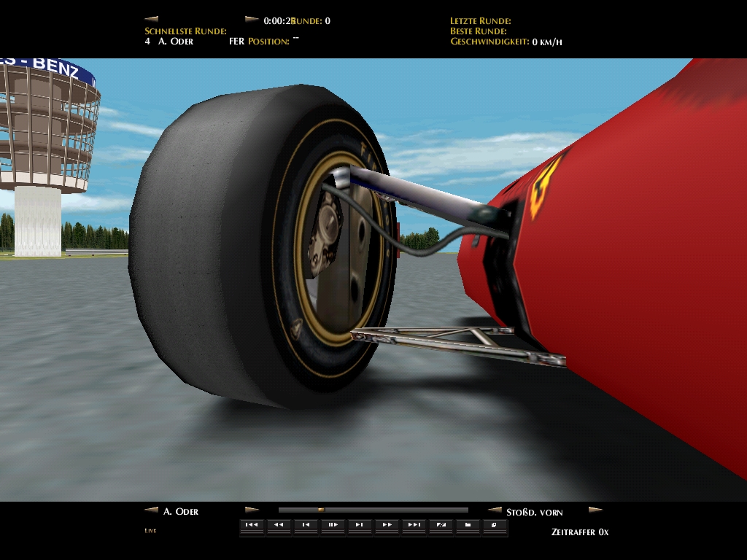
Task: Click the top right-pointing arrow beside the timer
Action: (x=252, y=20)
